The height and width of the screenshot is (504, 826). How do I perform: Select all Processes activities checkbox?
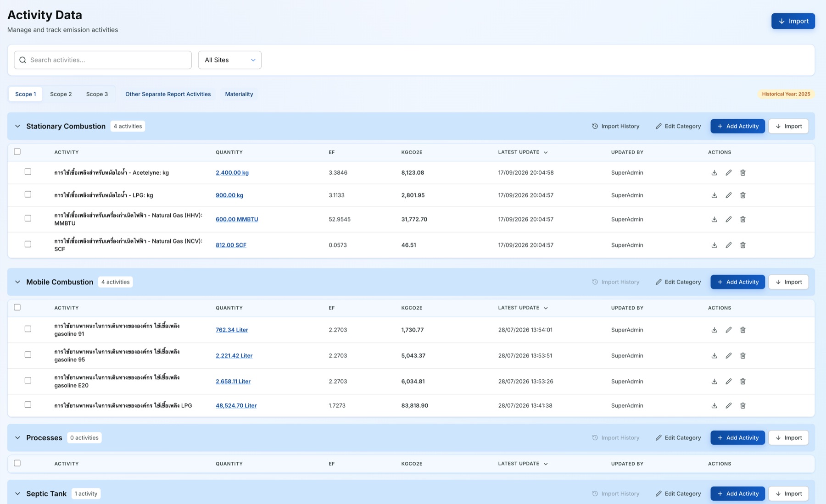point(17,463)
